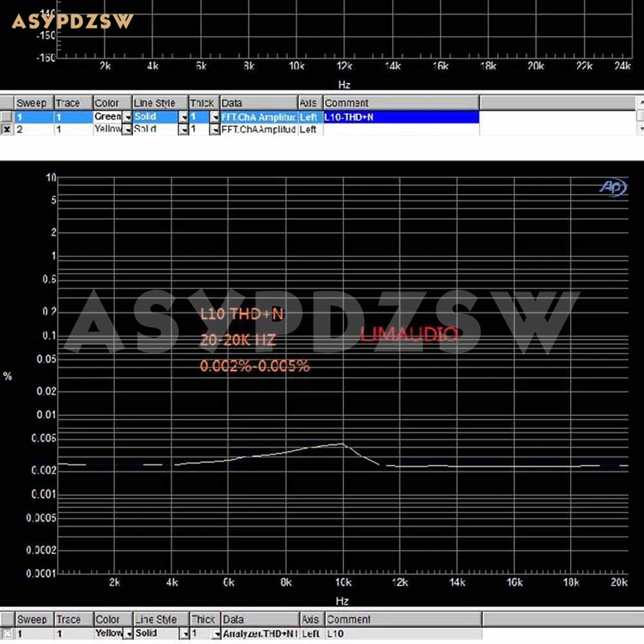The image size is (644, 644).
Task: Click the empty comment cell of FFT sweep 2
Action: [x=401, y=130]
